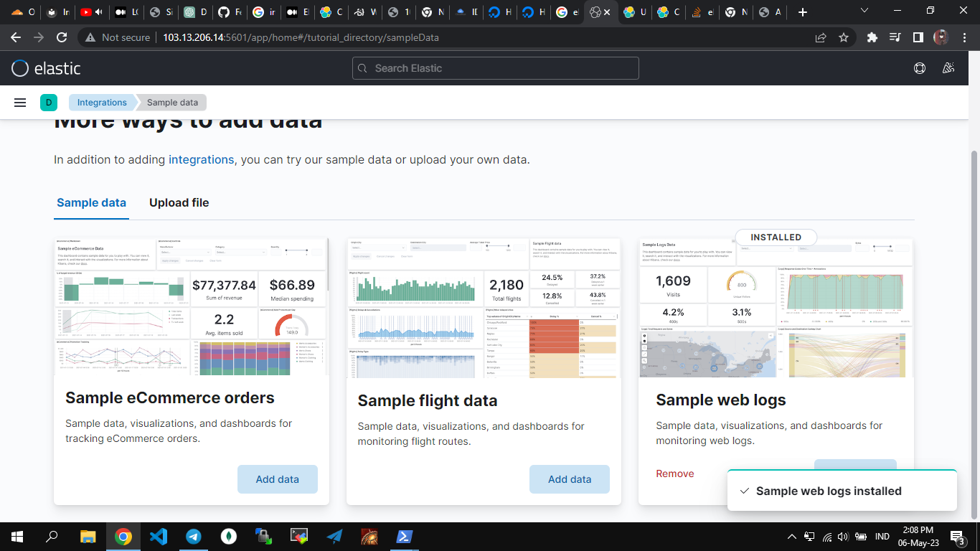
Task: Click the Telegram icon in the taskbar
Action: [x=193, y=537]
